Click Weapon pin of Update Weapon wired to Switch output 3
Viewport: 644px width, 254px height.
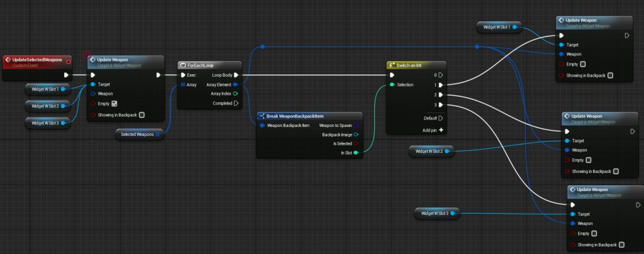click(x=573, y=224)
